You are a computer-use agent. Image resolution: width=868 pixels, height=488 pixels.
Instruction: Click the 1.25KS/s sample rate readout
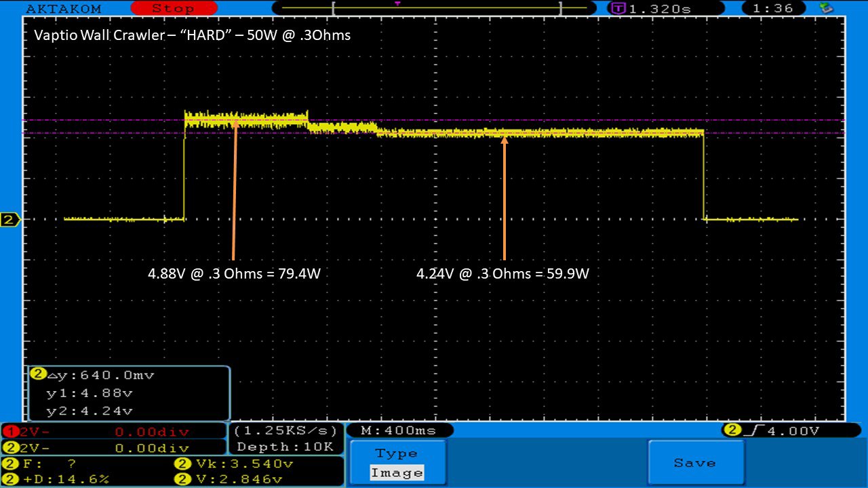[285, 431]
